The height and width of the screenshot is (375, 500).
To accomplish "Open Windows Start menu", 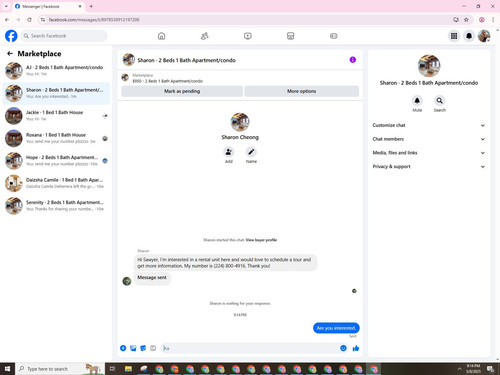I will (x=7, y=369).
